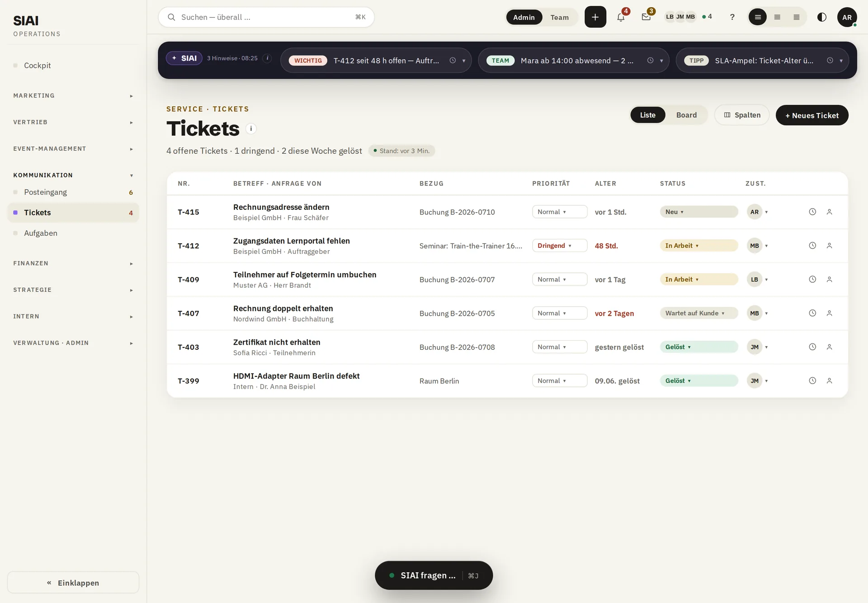
Task: Expand the TEAM hint dropdown arrow
Action: (661, 61)
